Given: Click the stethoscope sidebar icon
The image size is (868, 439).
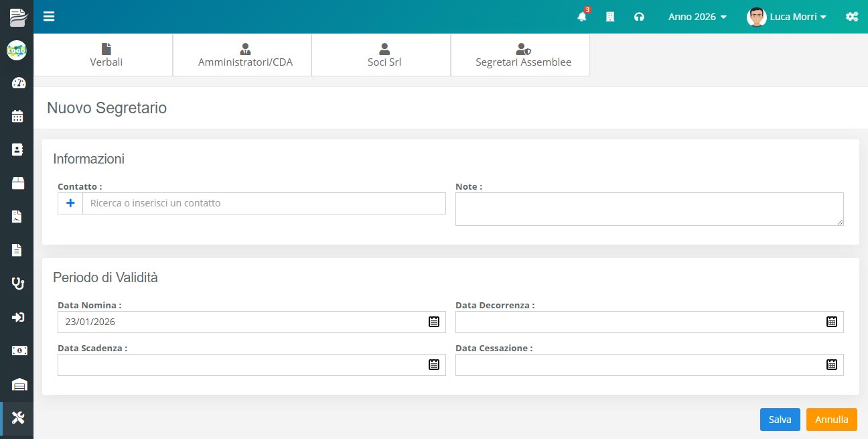Looking at the screenshot, I should coord(18,284).
